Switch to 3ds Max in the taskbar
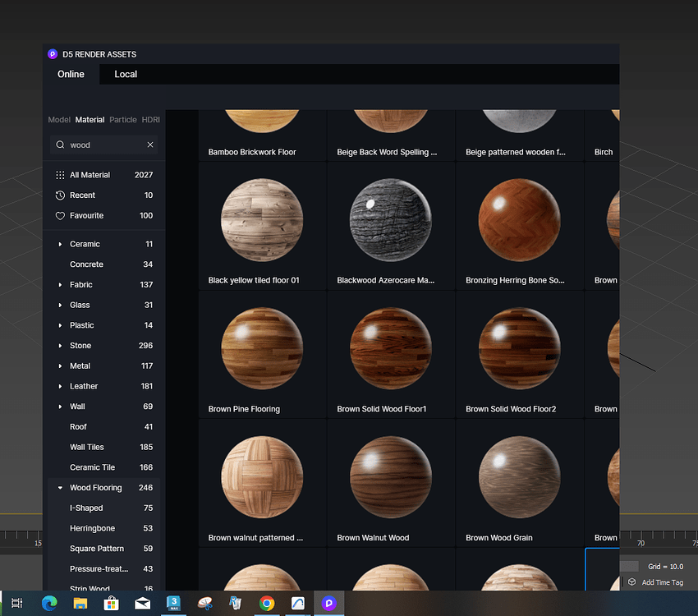The image size is (698, 616). point(173,603)
